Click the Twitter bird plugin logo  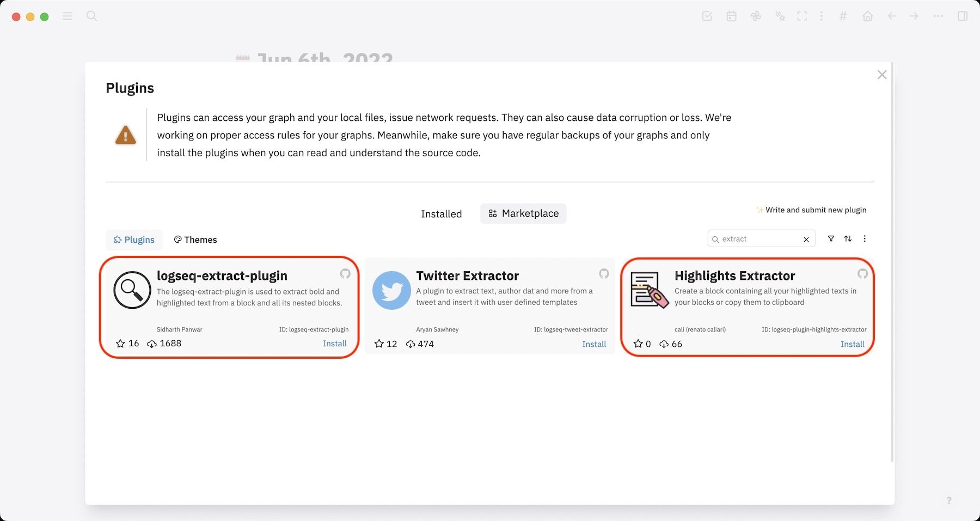tap(391, 290)
